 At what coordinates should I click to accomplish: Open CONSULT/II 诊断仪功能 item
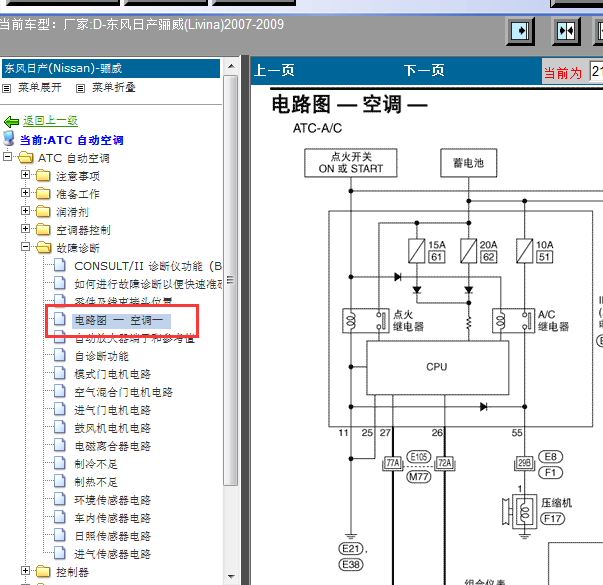pos(148,266)
